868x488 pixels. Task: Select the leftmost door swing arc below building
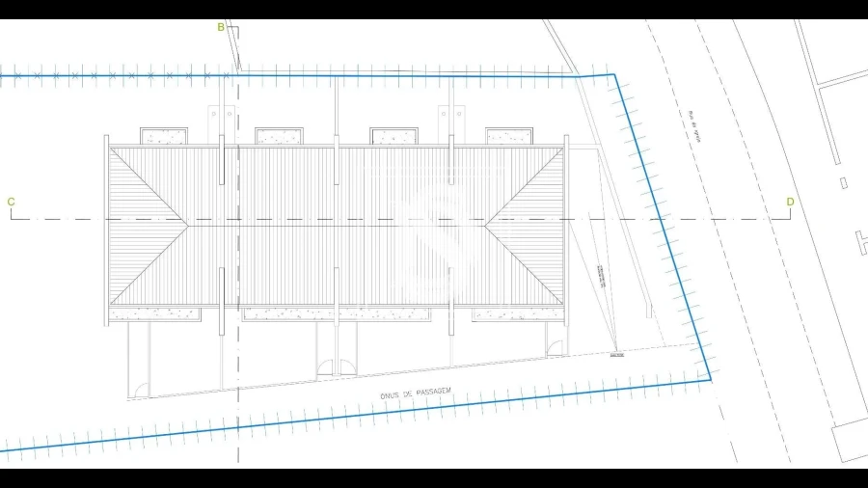141,388
